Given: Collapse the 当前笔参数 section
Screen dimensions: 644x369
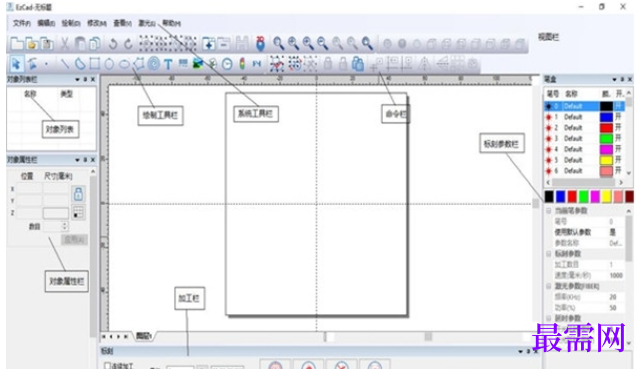Looking at the screenshot, I should tap(549, 210).
